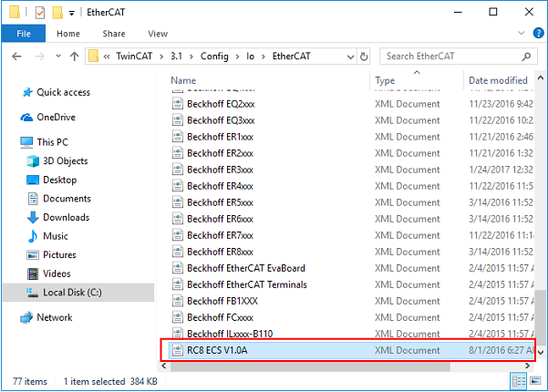
Task: Sort files by Date modified column
Action: (498, 80)
